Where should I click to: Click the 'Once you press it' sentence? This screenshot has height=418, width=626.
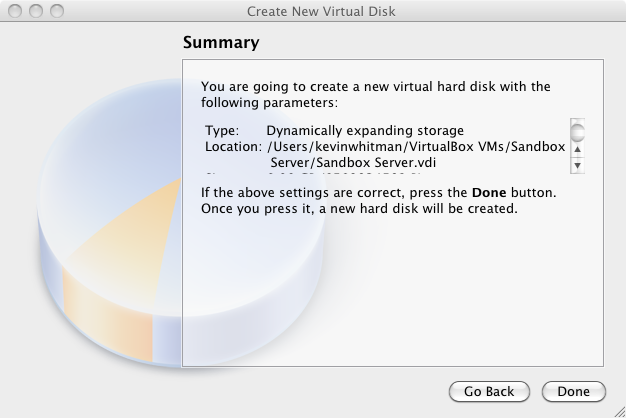click(x=359, y=209)
